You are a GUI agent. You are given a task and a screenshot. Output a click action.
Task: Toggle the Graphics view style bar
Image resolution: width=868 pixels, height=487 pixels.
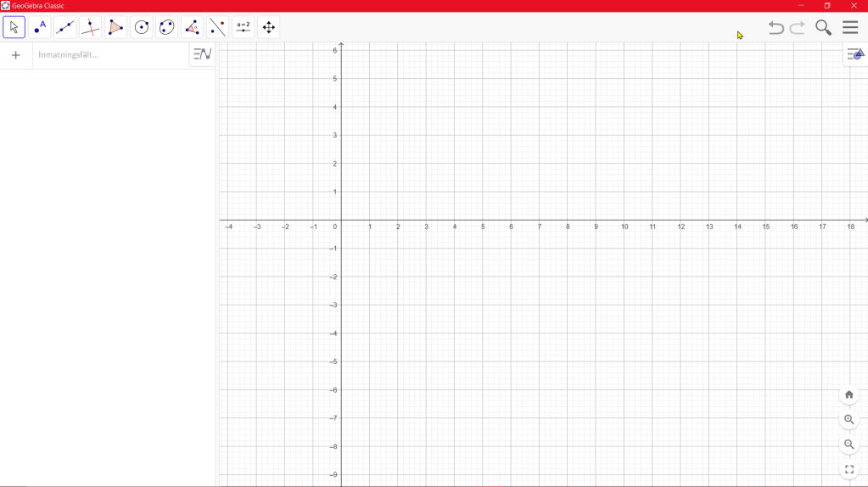point(855,54)
